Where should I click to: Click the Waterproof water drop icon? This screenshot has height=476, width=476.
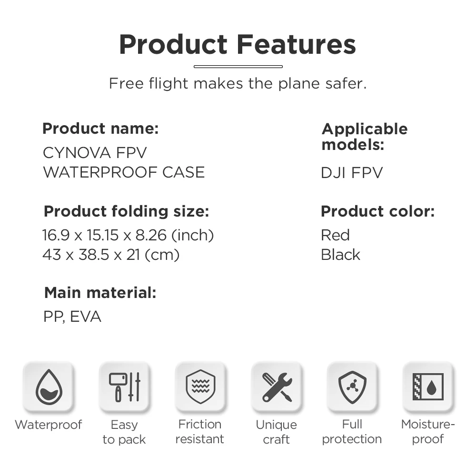tap(48, 387)
